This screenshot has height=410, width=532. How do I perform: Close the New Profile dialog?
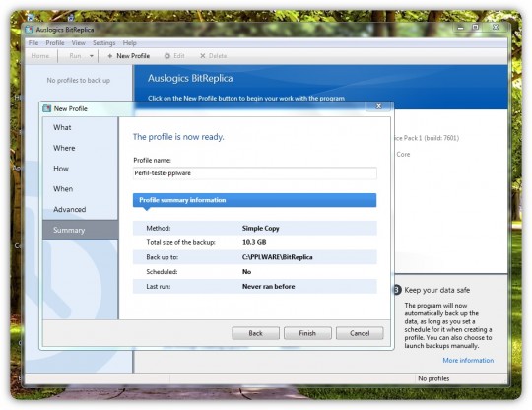[x=379, y=106]
